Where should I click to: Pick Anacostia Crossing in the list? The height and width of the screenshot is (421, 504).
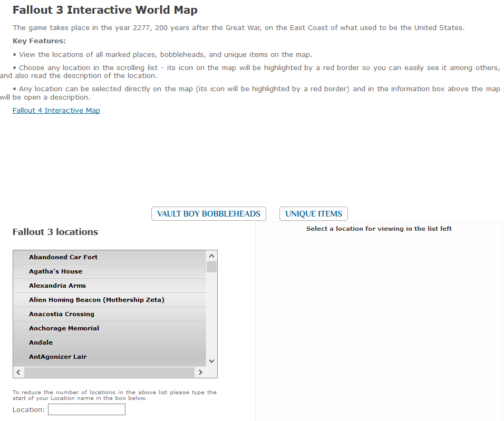(110, 314)
